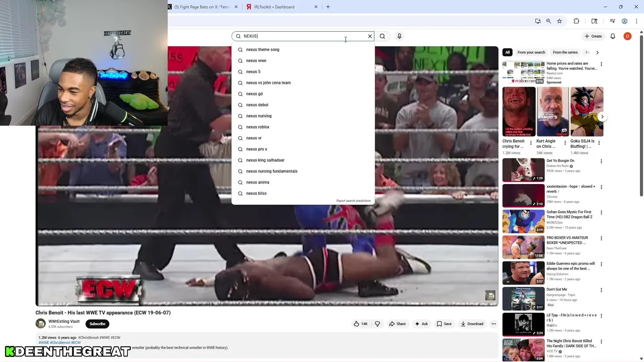Clear the NEXUS search text with X
644x362 pixels.
tap(370, 36)
